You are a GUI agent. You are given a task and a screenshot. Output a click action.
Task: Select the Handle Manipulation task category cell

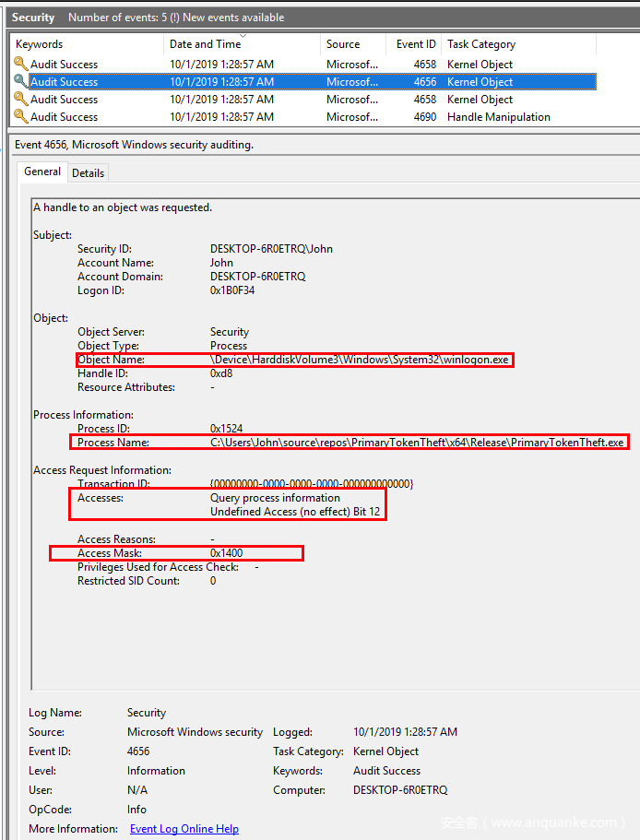[498, 117]
